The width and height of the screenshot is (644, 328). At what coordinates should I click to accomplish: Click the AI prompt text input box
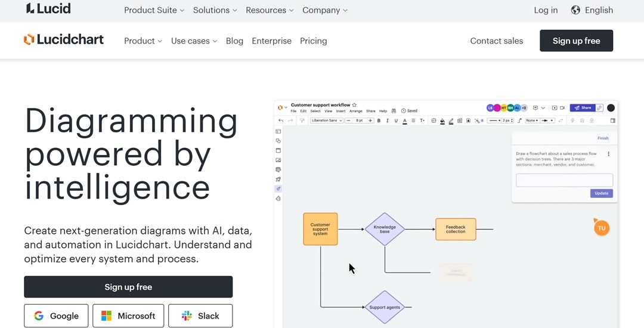point(564,180)
